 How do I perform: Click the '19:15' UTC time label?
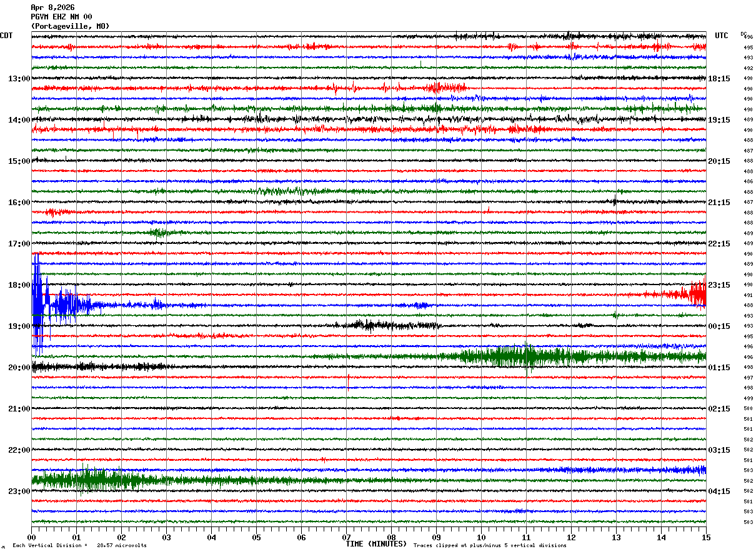click(x=719, y=120)
